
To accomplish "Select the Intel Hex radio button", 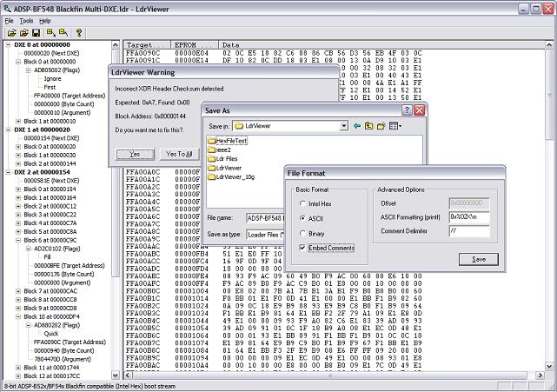I will [x=302, y=203].
